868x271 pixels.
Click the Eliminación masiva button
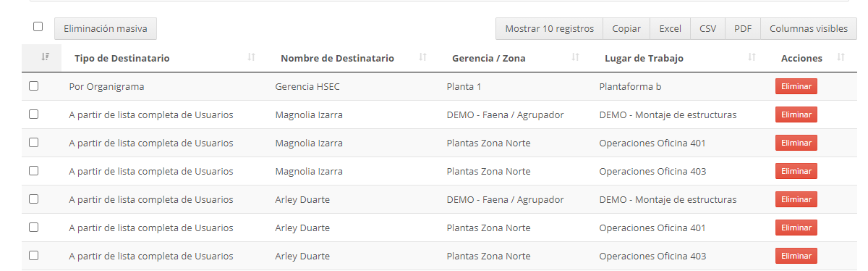[106, 29]
